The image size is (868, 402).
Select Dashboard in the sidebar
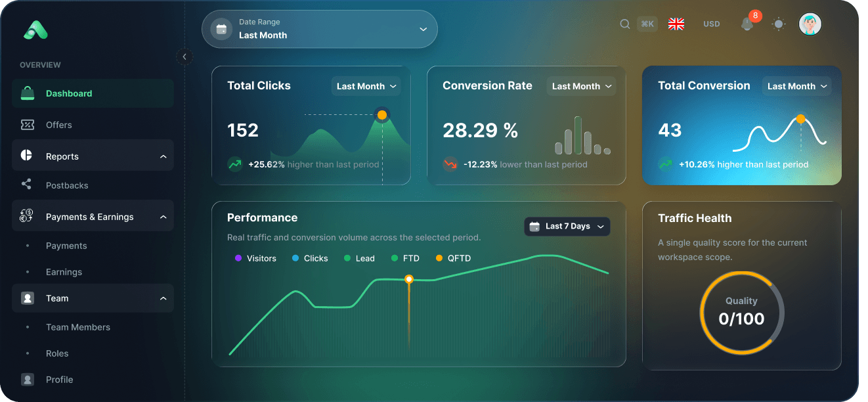93,93
